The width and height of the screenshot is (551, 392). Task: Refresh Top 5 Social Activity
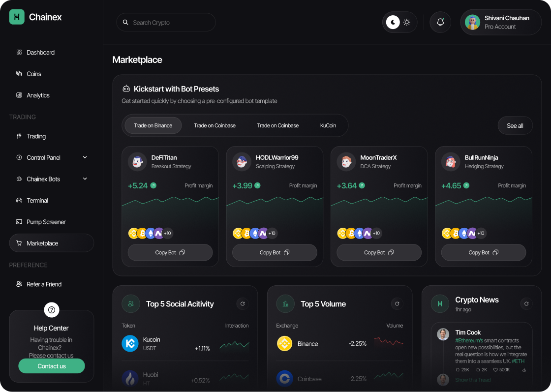(243, 304)
